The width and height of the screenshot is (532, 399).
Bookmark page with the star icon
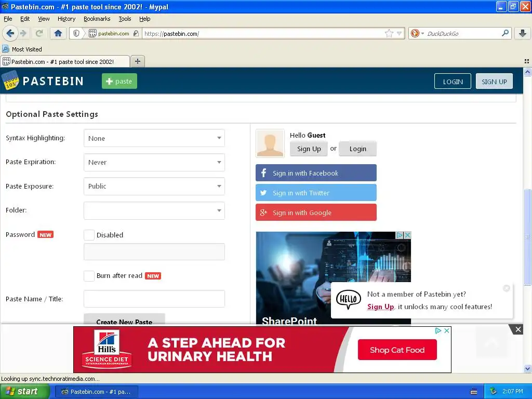pyautogui.click(x=389, y=33)
